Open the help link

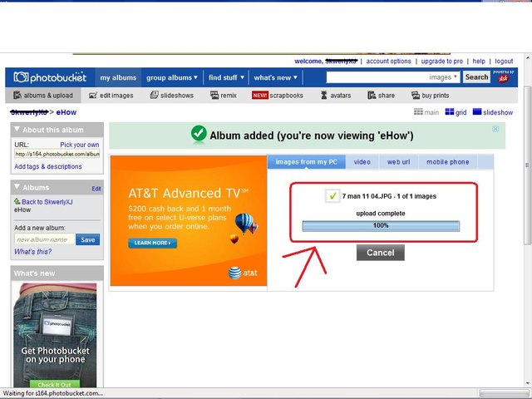coord(479,61)
